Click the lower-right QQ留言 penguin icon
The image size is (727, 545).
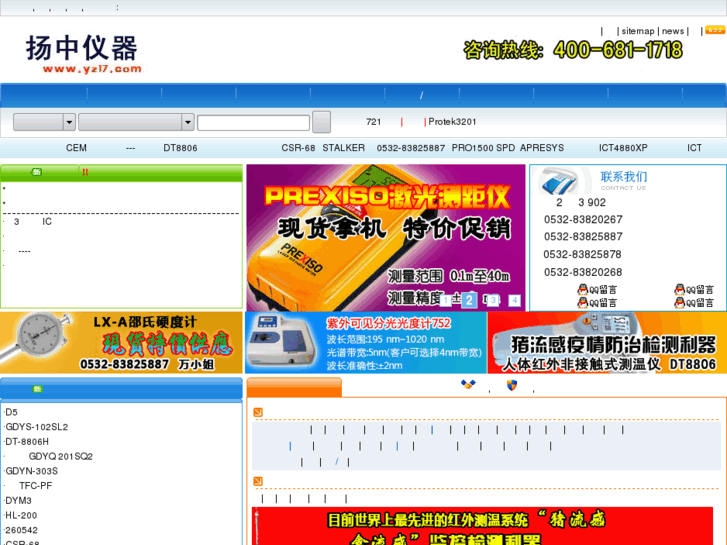679,302
